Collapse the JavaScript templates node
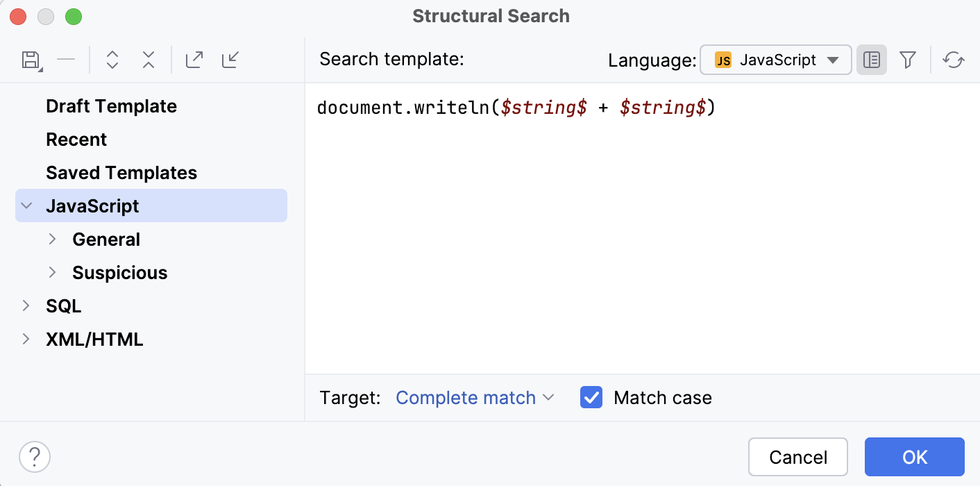980x486 pixels. [x=26, y=206]
